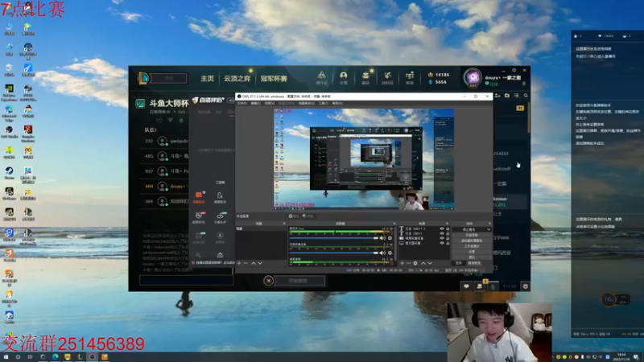
Task: Open the League missions icon at bottom right
Action: (479, 286)
